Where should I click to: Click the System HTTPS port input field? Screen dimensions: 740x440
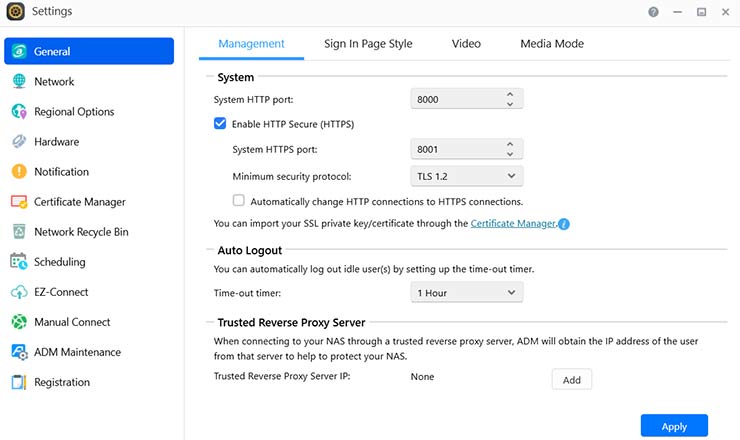pyautogui.click(x=455, y=149)
